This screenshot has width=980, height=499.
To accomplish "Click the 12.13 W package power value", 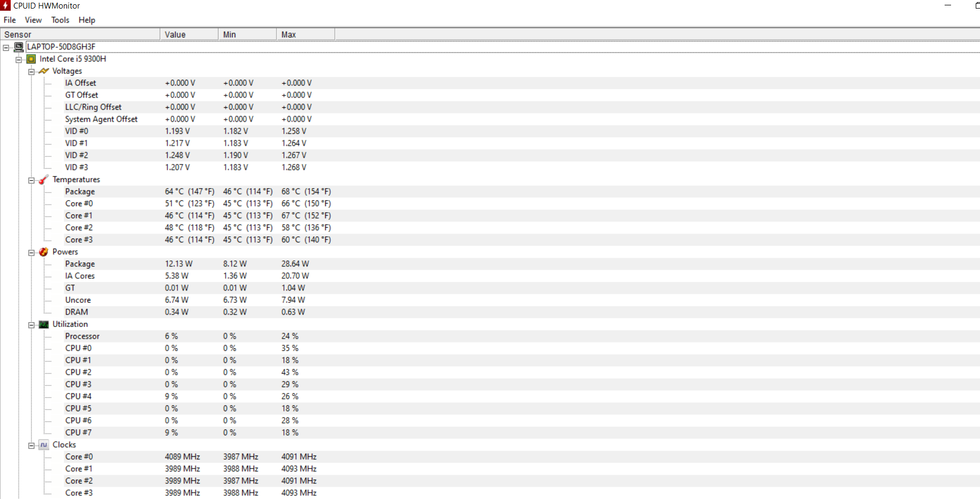I will tap(178, 264).
